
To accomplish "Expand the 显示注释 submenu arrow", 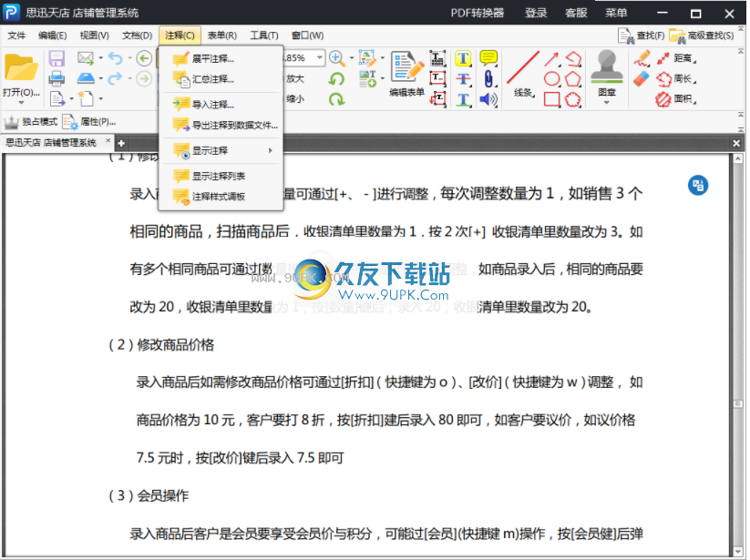I will click(271, 150).
